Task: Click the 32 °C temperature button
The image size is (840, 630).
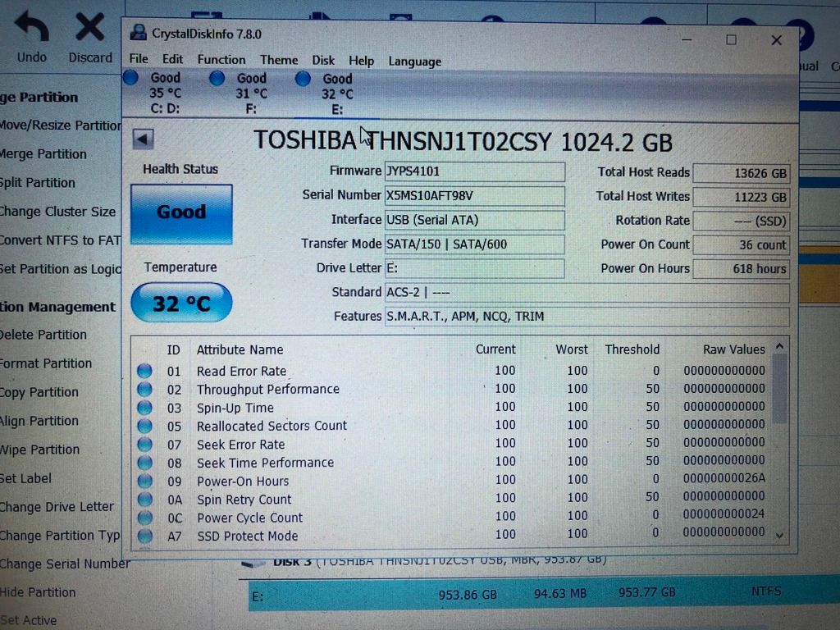Action: pos(181,303)
